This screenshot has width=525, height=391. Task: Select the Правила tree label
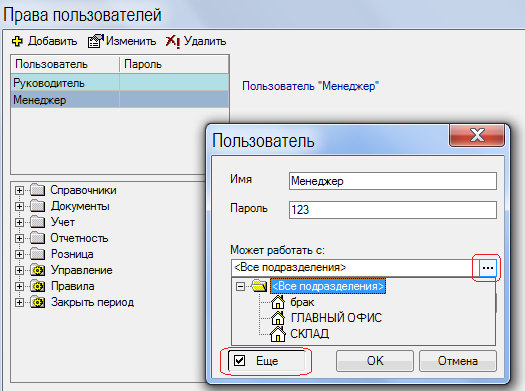(73, 286)
